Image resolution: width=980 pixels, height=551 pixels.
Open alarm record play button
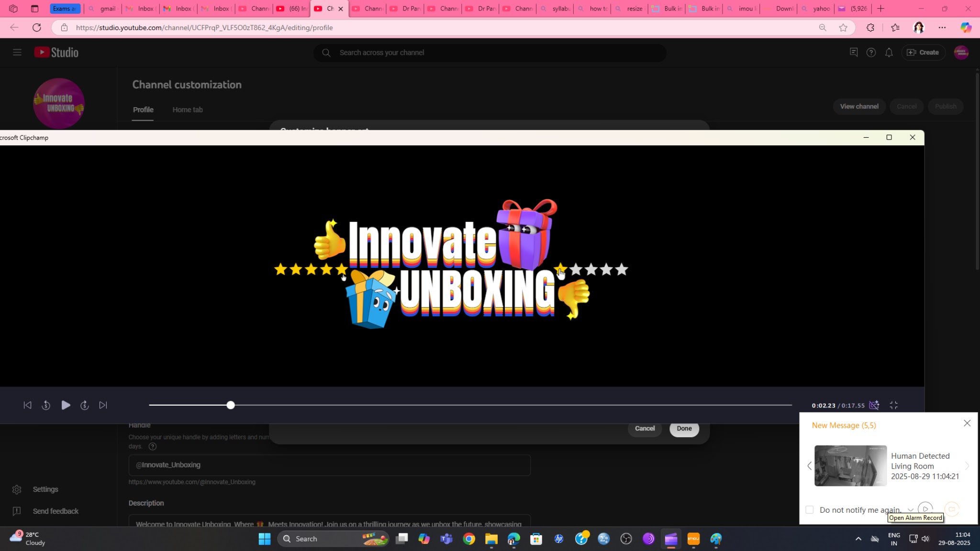point(925,509)
